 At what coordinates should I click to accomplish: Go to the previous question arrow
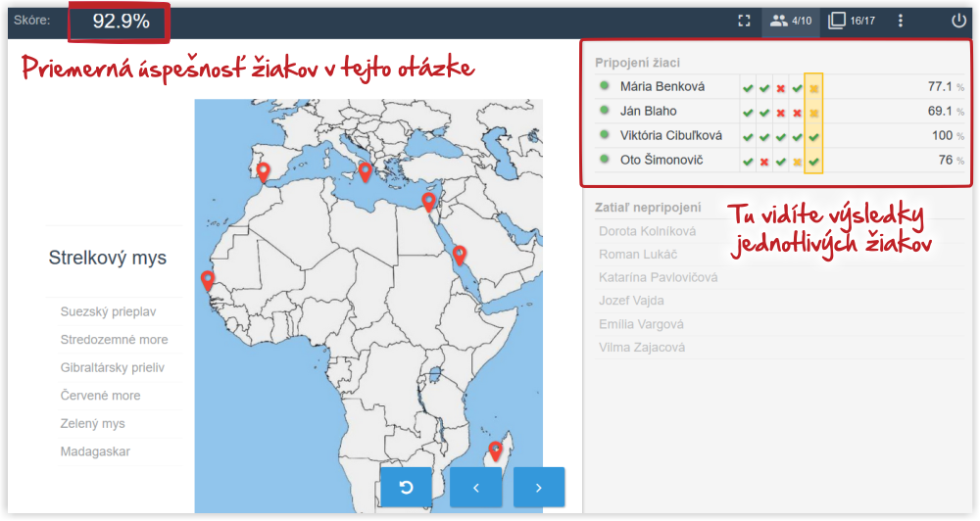pyautogui.click(x=475, y=487)
